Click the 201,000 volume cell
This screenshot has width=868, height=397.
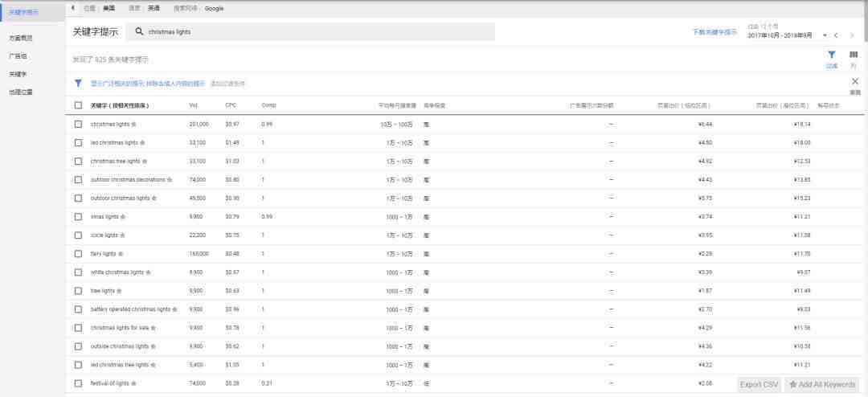199,124
